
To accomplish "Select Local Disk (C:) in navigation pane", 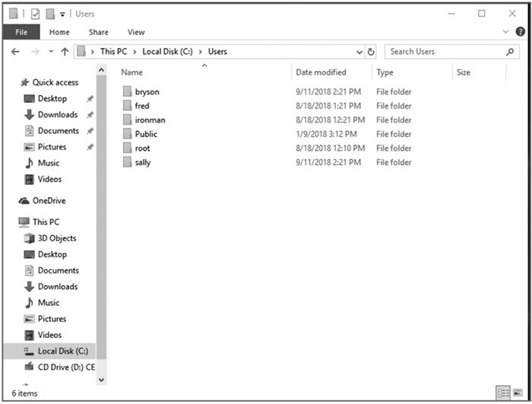I will point(62,351).
